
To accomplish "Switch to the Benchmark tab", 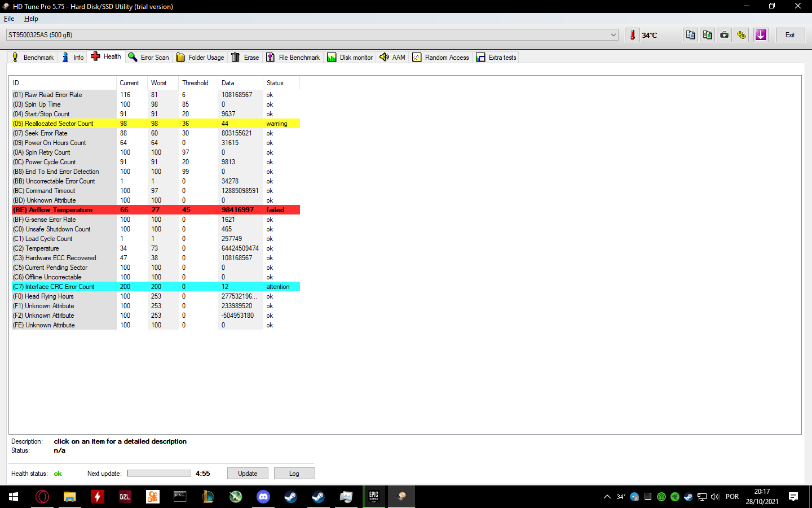I will coord(33,58).
